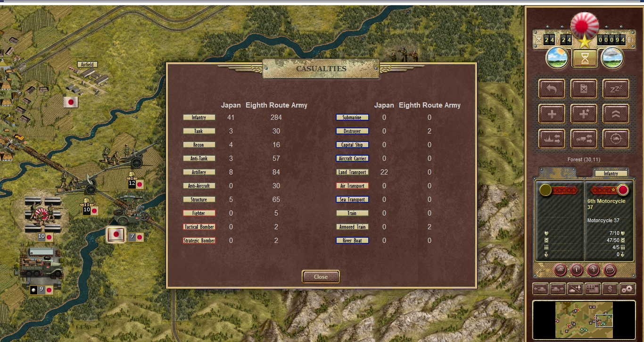Click the speech bubble rename button
Image resolution: width=644 pixels, height=342 pixels.
pyautogui.click(x=610, y=270)
